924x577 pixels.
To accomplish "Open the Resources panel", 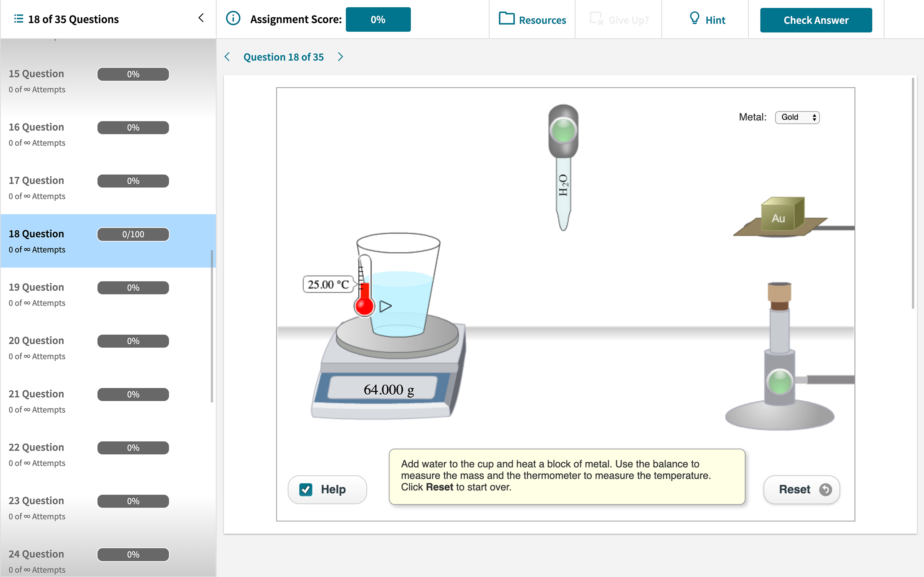I will 533,19.
